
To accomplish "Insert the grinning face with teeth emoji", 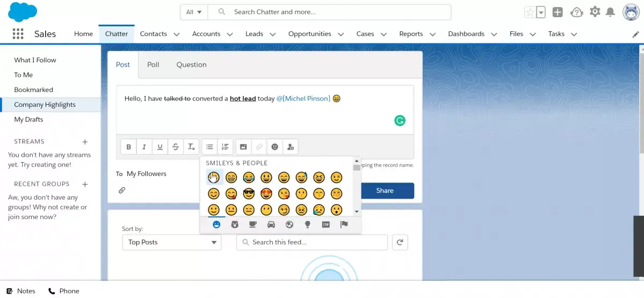I will click(231, 177).
